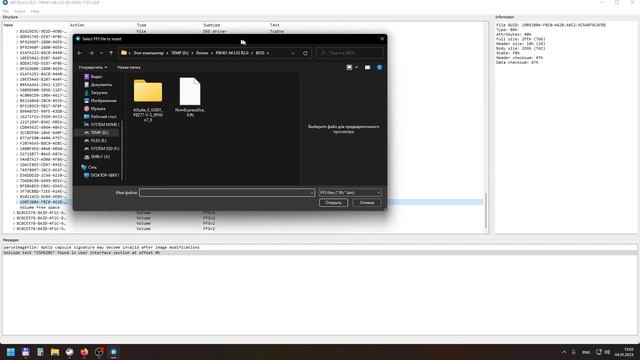Click the Name column header in UEFITool
The height and width of the screenshot is (360, 640).
click(x=8, y=25)
